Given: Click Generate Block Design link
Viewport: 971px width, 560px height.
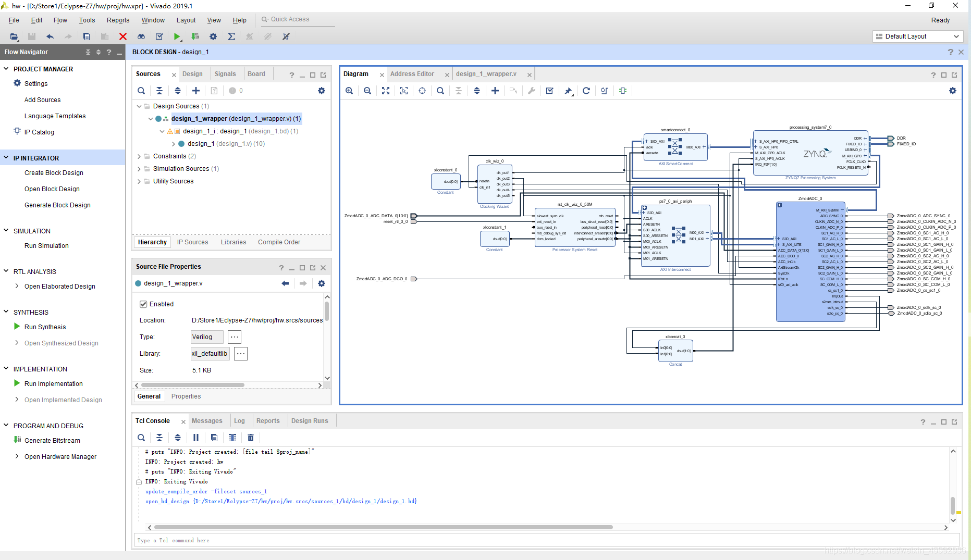Looking at the screenshot, I should (x=57, y=205).
